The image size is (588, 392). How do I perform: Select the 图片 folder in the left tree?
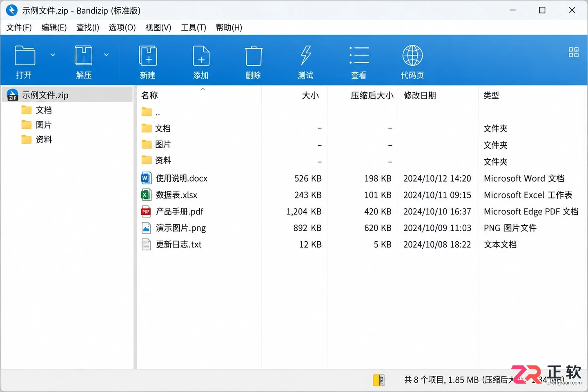coord(44,125)
